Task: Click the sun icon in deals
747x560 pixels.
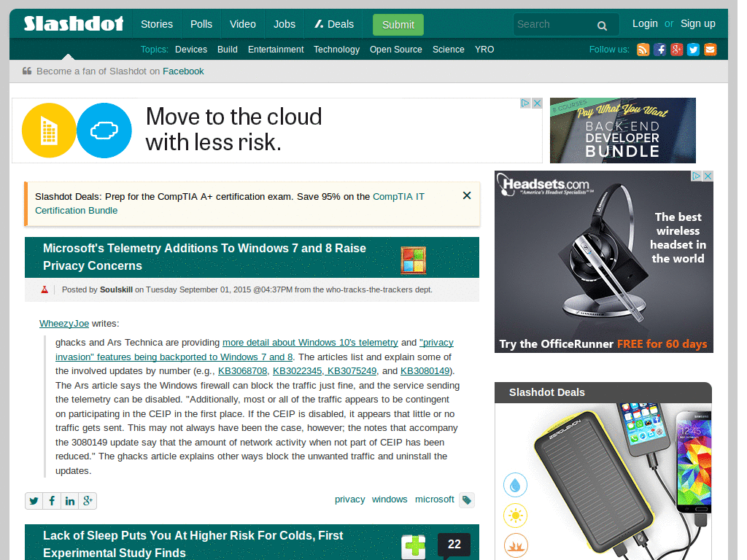Action: coord(516,516)
